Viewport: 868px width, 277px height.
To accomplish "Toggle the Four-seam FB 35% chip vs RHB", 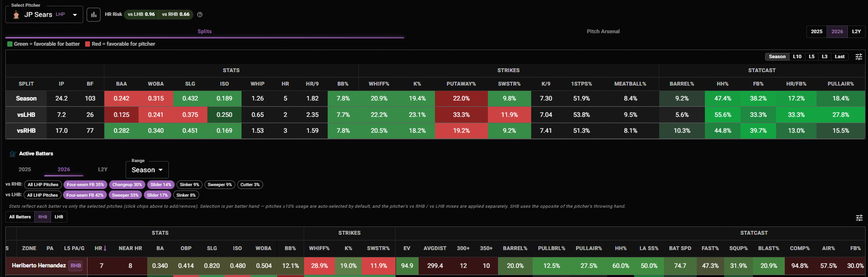I will 85,185.
